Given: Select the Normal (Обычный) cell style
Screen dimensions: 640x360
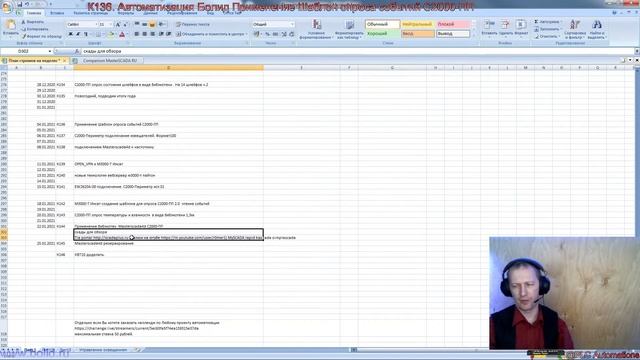Looking at the screenshot, I should click(x=382, y=24).
